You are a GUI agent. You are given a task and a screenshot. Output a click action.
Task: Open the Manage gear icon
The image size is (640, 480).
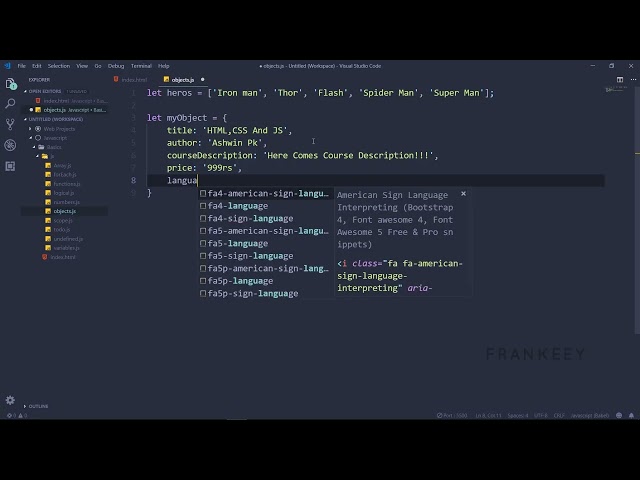10,400
